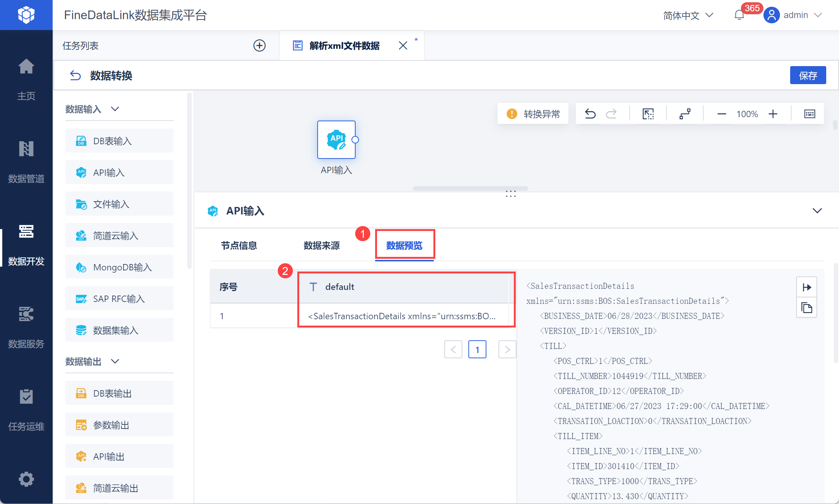Collapse the API输入 panel chevron
The height and width of the screenshot is (504, 839).
pos(817,211)
